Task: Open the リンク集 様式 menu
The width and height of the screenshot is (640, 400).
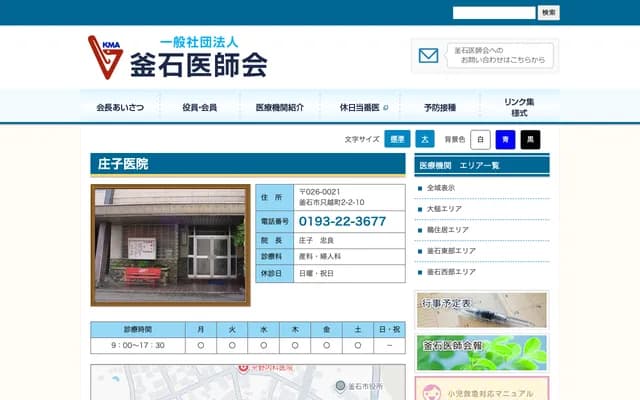Action: [519, 107]
